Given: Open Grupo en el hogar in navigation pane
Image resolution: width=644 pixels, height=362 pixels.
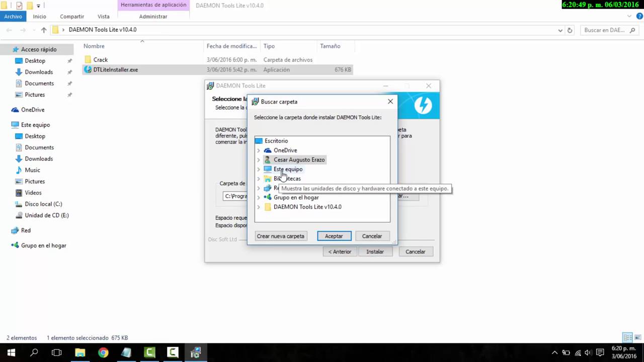Looking at the screenshot, I should point(43,245).
